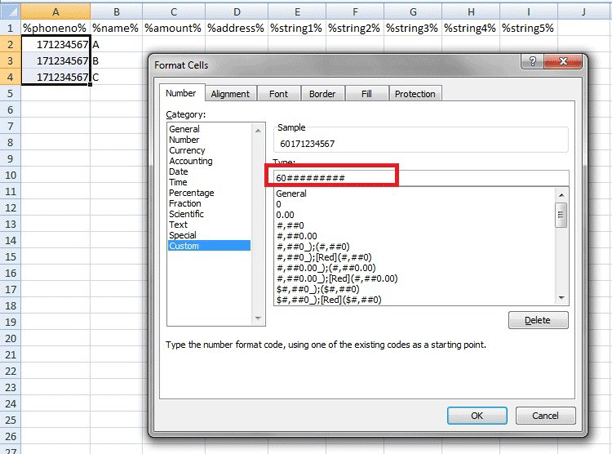Choose the Text category
612x454 pixels.
(x=178, y=225)
